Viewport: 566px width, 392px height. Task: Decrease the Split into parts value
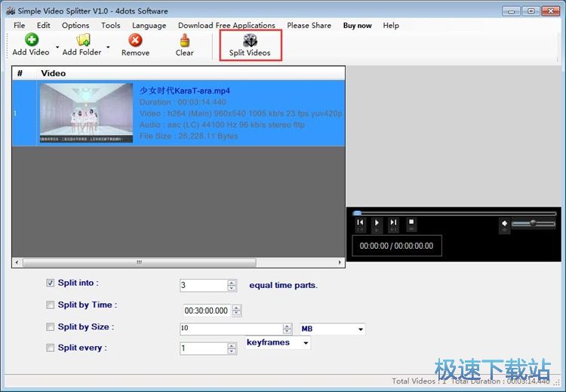232,288
